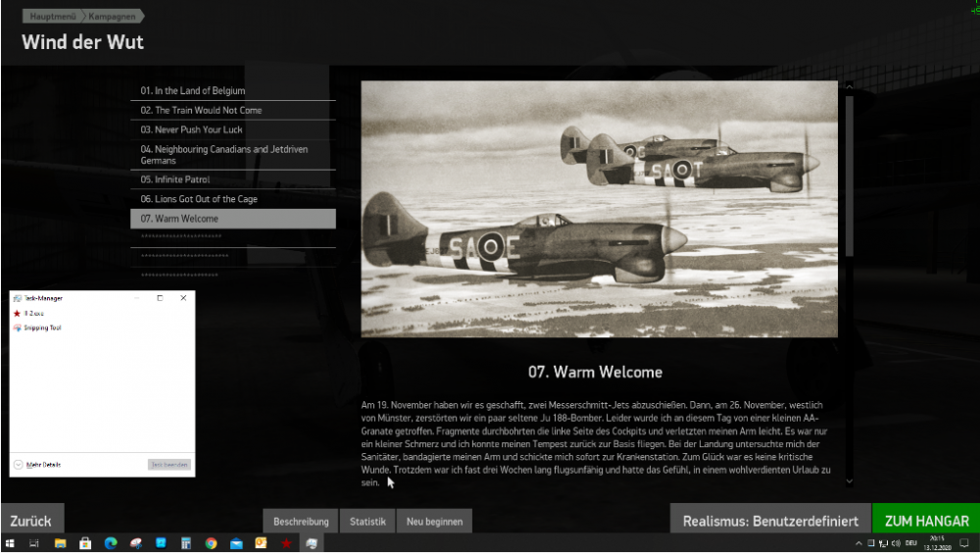Viewport: 980px width, 555px height.
Task: Open Outlook from the taskbar
Action: click(261, 543)
